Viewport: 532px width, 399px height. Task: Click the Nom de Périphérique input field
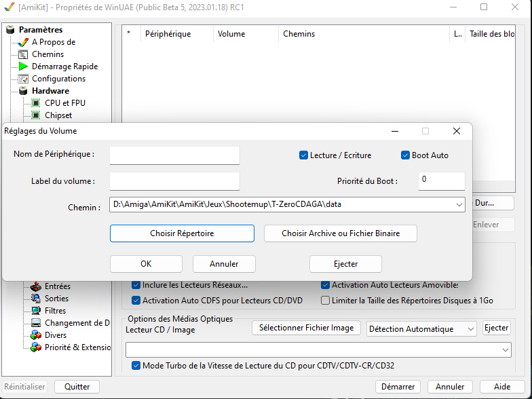pyautogui.click(x=174, y=155)
